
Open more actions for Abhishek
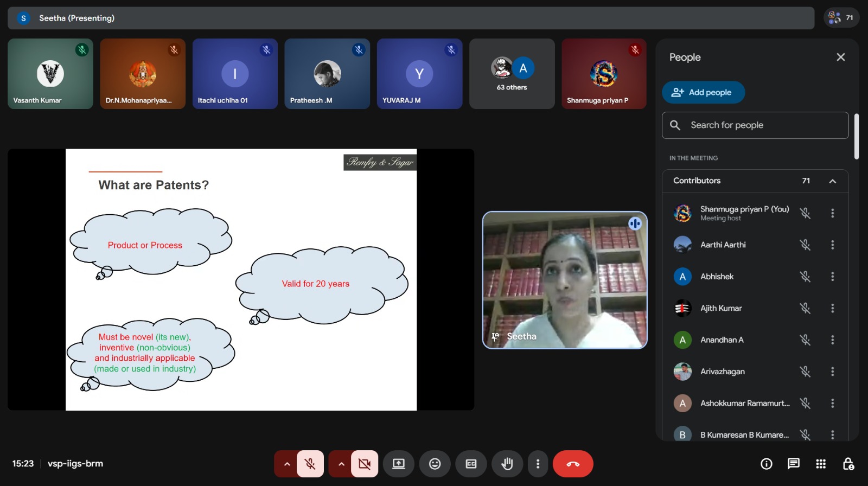(x=832, y=277)
